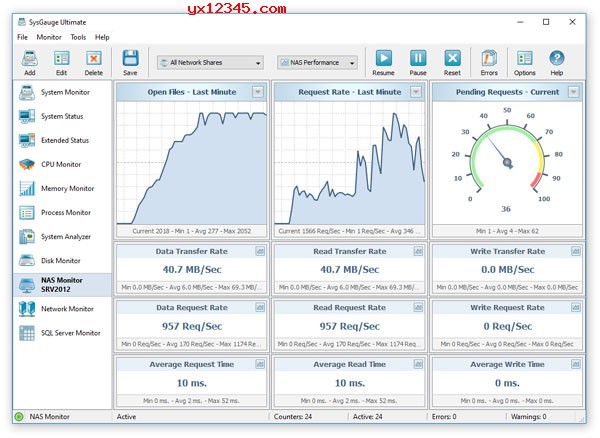Open Extended Status in sidebar
The height and width of the screenshot is (438, 600).
click(62, 140)
